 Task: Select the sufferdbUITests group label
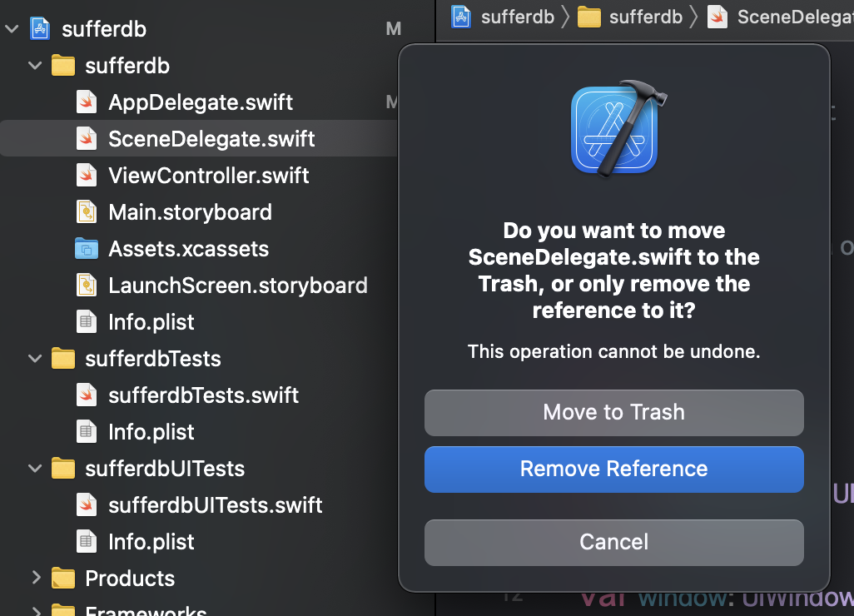tap(165, 469)
